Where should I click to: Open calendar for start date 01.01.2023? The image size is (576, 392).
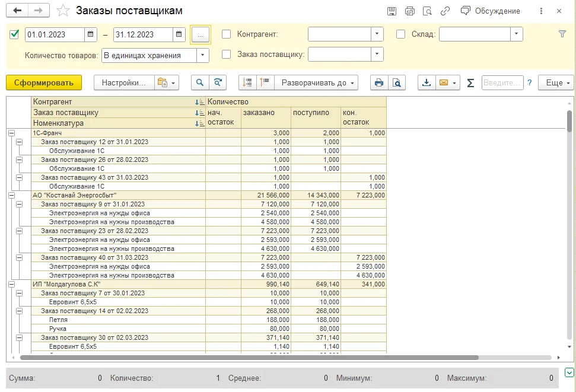90,34
